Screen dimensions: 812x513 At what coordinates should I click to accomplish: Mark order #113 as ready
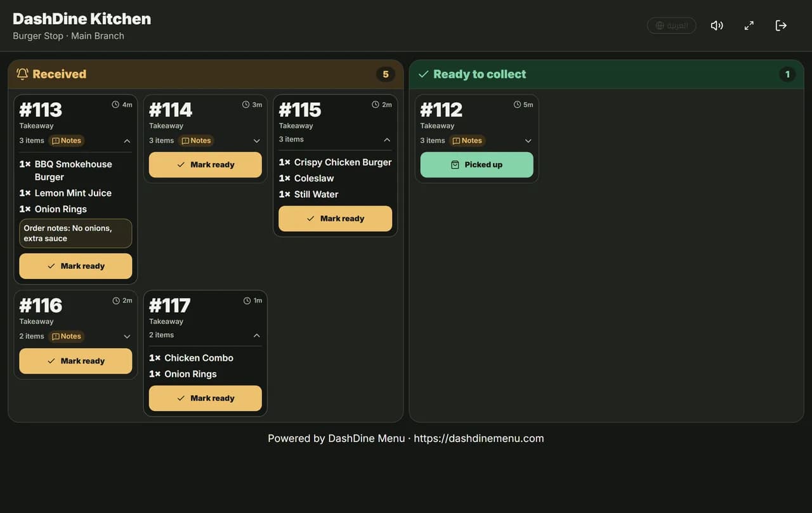tap(75, 266)
